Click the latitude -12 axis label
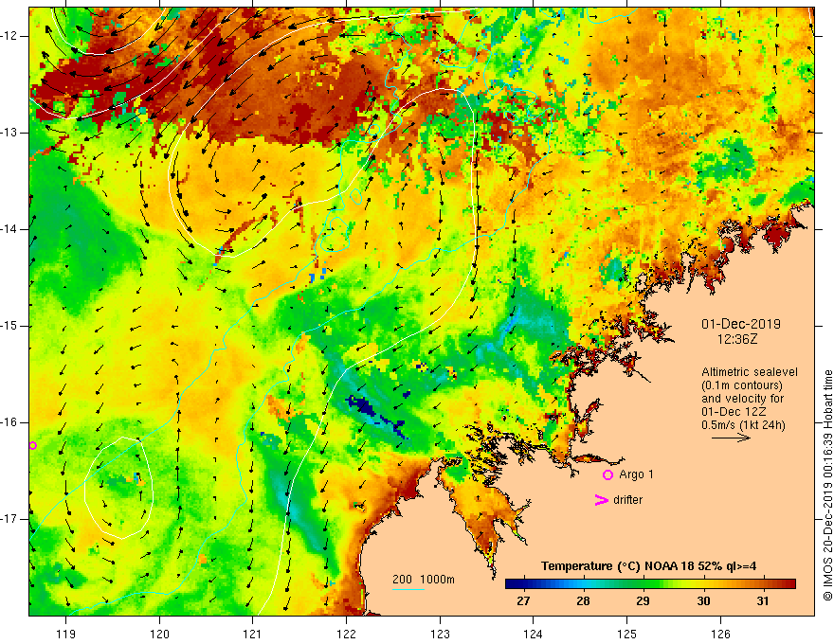The width and height of the screenshot is (834, 644). click(9, 36)
